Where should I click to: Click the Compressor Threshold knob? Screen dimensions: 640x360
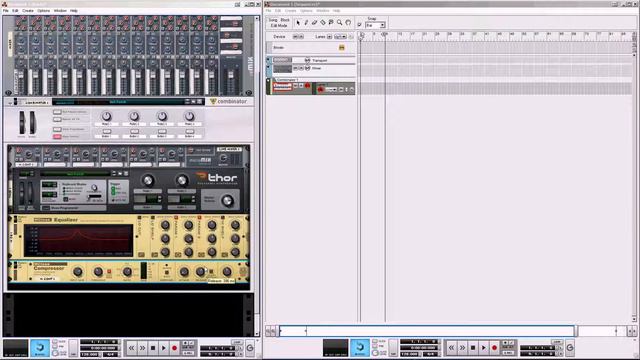98,271
